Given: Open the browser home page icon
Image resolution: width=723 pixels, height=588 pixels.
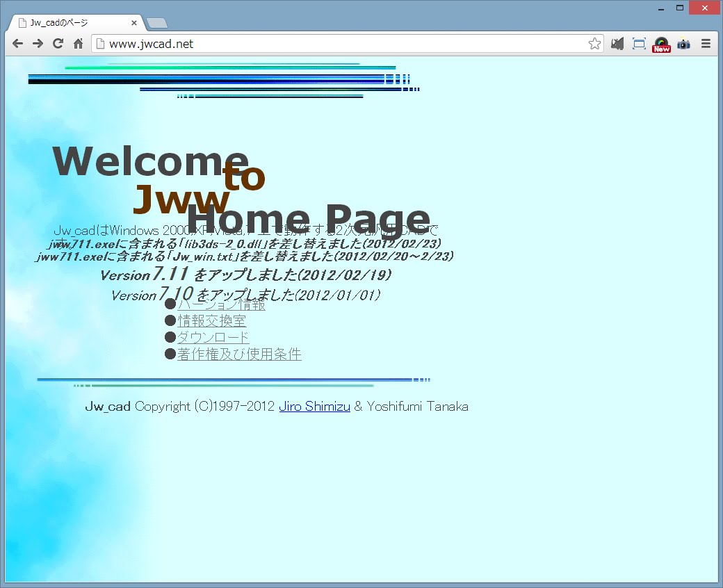Looking at the screenshot, I should [79, 44].
